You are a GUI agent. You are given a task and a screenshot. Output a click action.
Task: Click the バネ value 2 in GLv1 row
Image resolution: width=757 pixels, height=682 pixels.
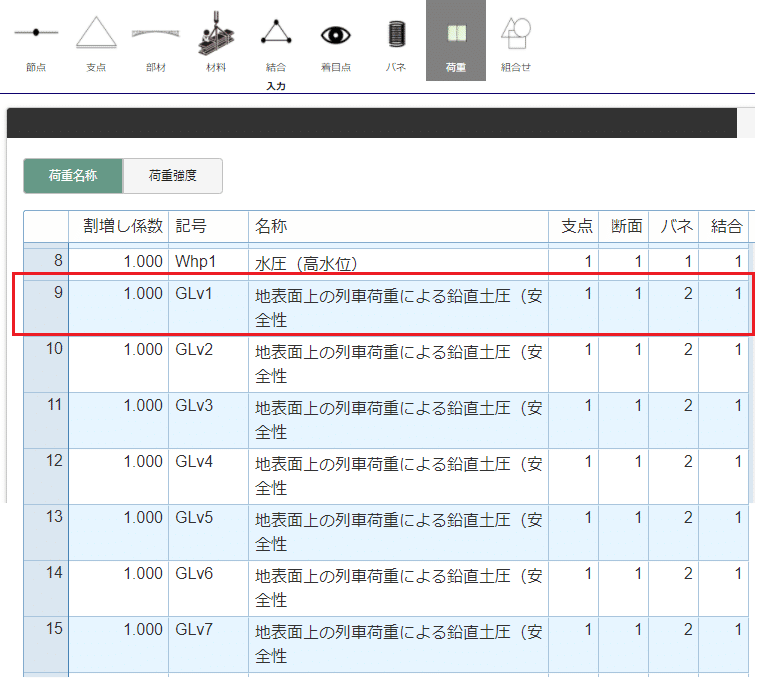(673, 306)
